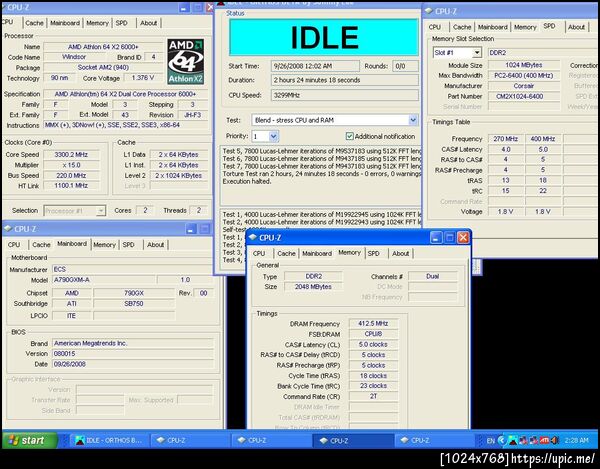Switch to the SPD tab in the Memory window
Screen dimensions: 600x469
(373, 253)
